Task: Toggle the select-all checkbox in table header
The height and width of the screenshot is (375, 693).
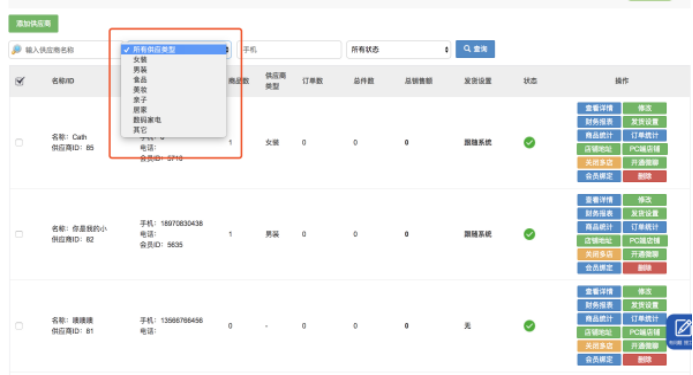Action: [x=19, y=81]
